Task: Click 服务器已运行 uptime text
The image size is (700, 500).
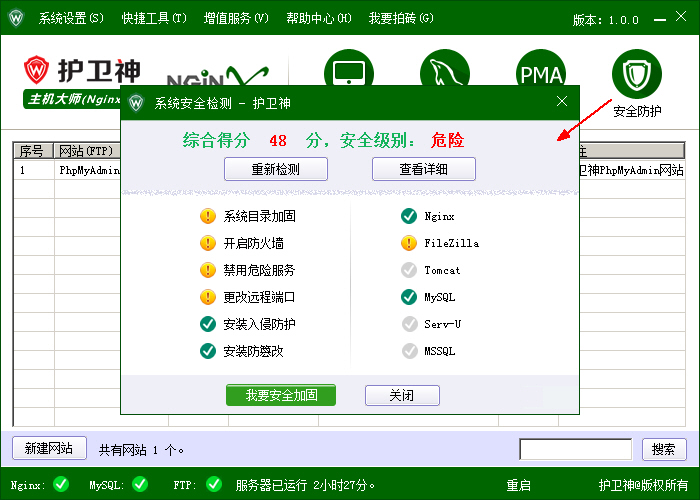Action: [x=305, y=485]
